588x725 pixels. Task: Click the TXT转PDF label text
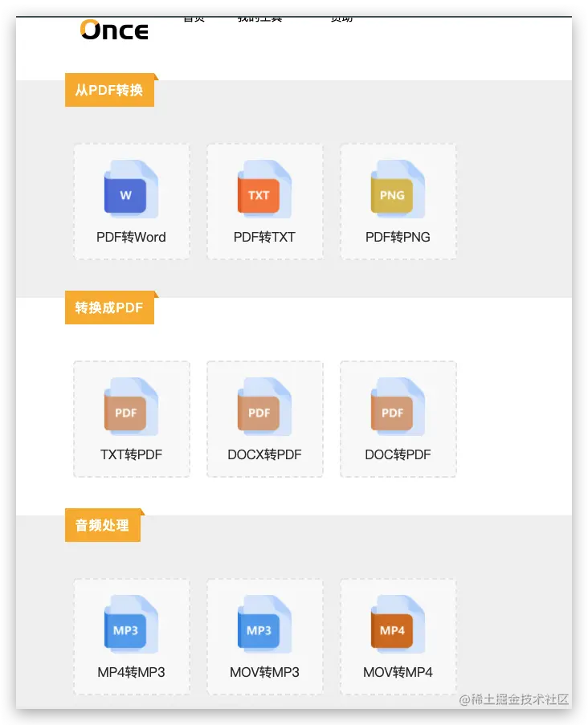(x=132, y=454)
